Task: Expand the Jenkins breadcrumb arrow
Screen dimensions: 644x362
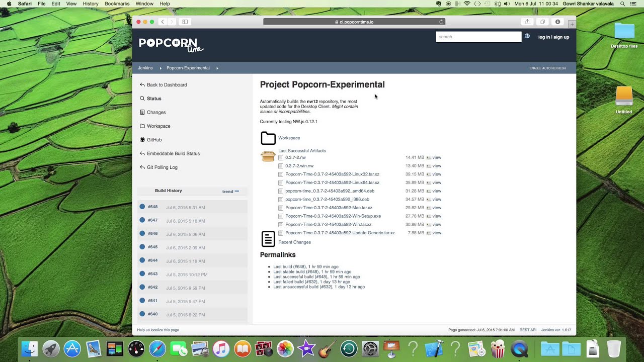Action: (161, 68)
